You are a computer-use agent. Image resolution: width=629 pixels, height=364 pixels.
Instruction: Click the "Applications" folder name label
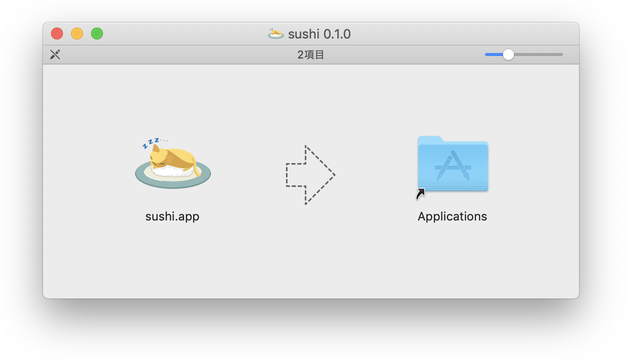click(452, 216)
